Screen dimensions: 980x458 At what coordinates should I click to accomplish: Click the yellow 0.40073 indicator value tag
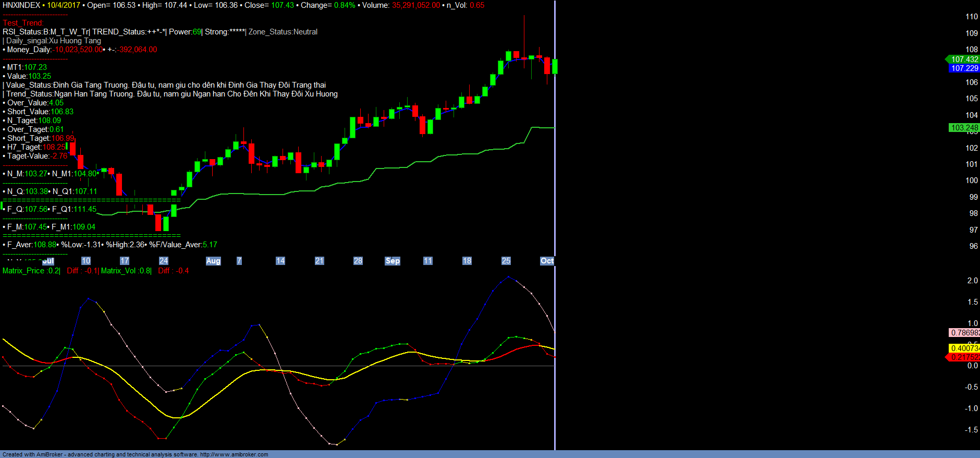pos(964,348)
